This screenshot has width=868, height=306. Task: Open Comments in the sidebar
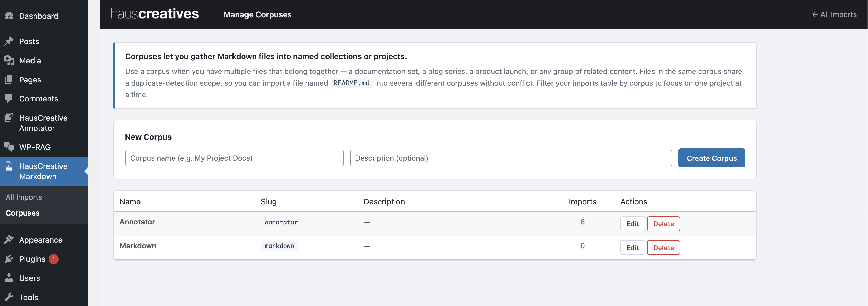click(x=38, y=98)
